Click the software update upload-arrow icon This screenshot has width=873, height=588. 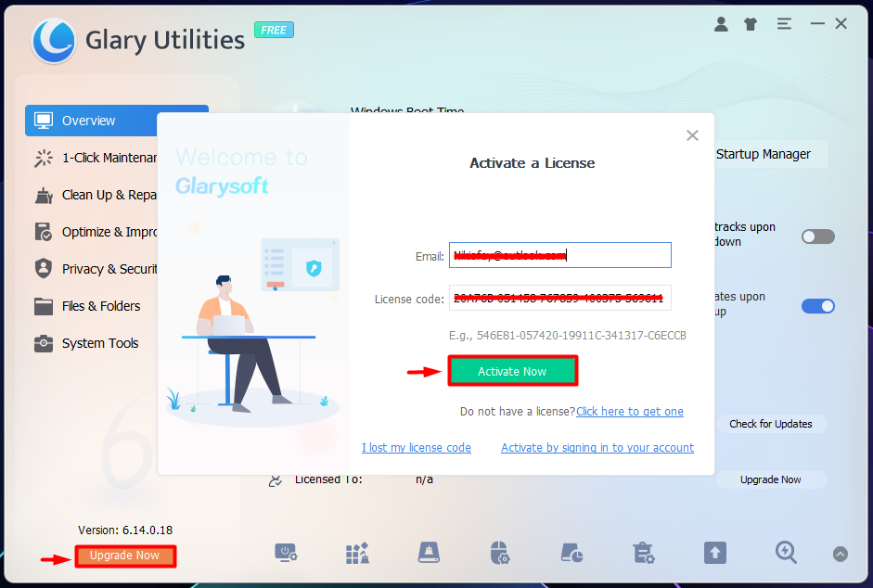[714, 554]
